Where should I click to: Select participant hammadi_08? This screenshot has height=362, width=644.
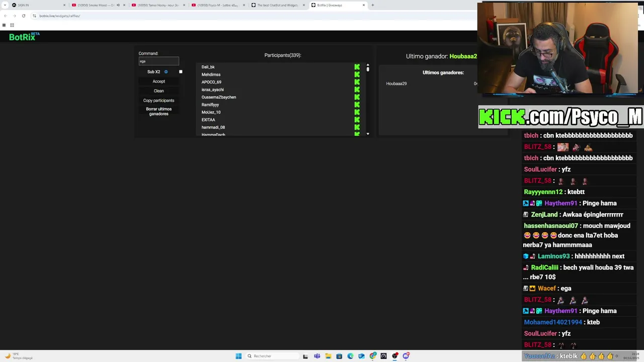[x=213, y=127]
